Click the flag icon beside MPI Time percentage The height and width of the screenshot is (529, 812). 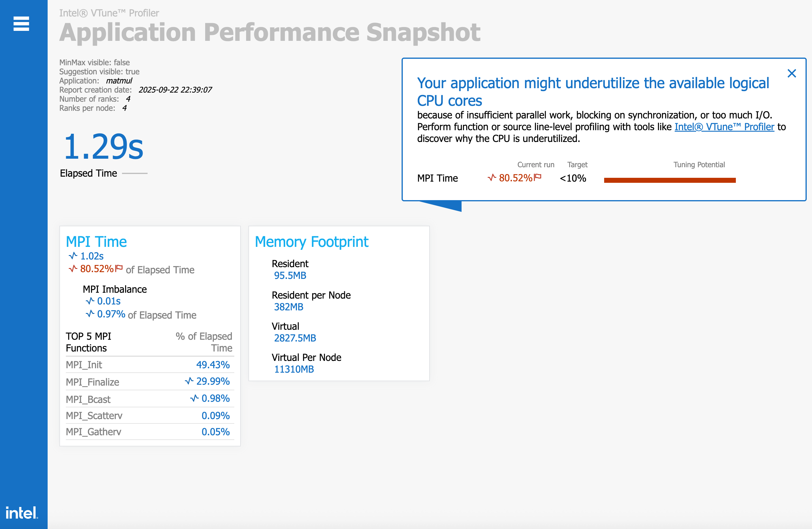[119, 268]
